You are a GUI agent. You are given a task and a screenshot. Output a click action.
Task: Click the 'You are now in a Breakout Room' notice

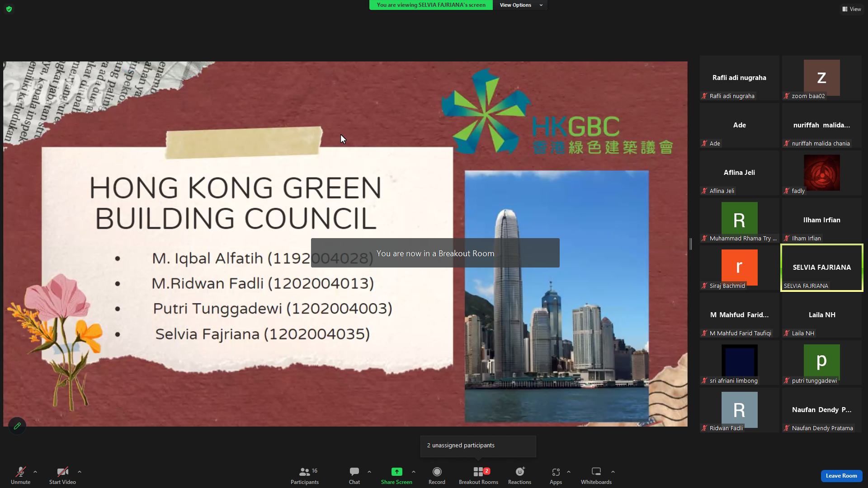coord(435,253)
